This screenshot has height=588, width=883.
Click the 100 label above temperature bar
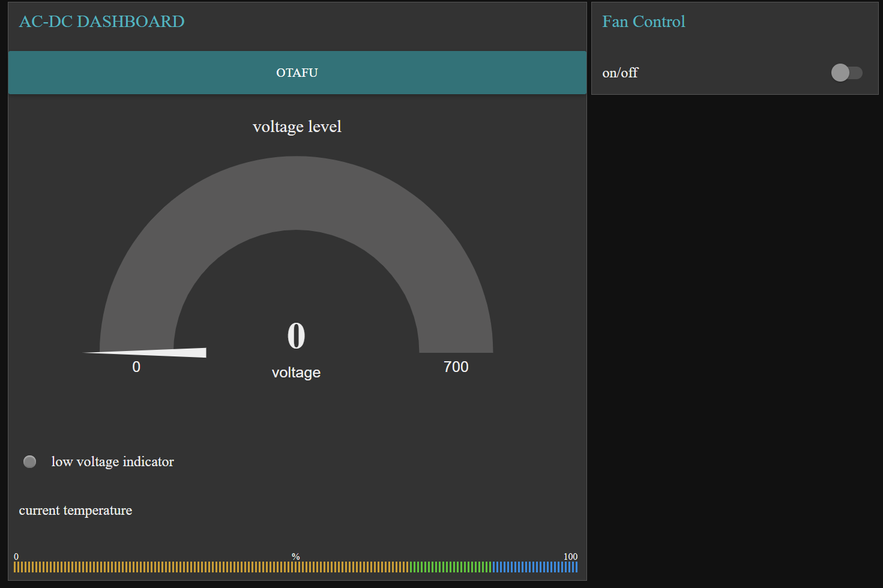[x=570, y=557]
